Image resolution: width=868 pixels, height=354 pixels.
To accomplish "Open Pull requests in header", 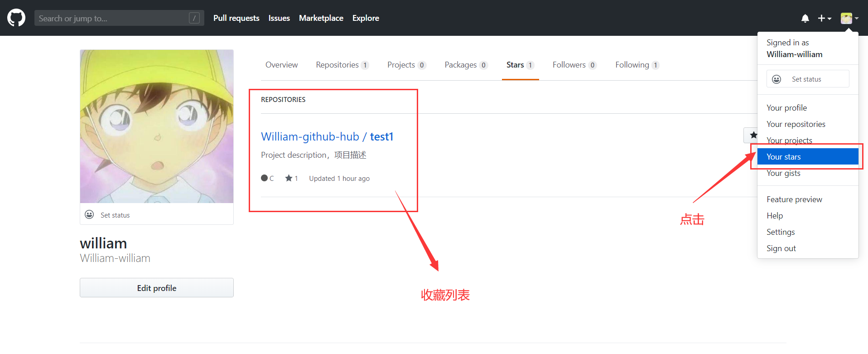I will pyautogui.click(x=236, y=18).
